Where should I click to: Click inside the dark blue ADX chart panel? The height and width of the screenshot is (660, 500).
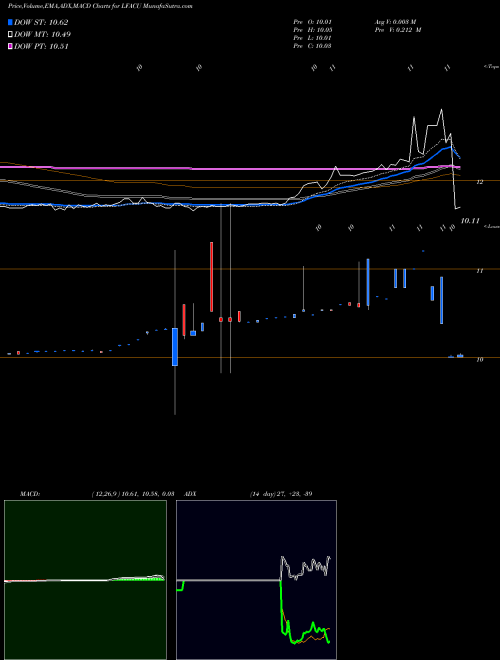(256, 580)
